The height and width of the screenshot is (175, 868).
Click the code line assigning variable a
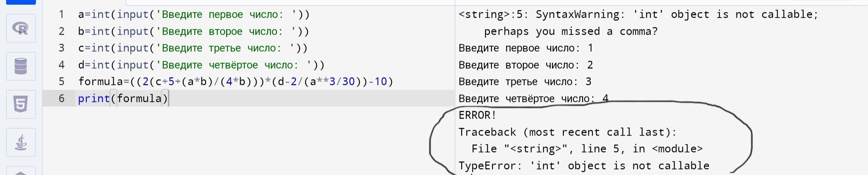194,14
